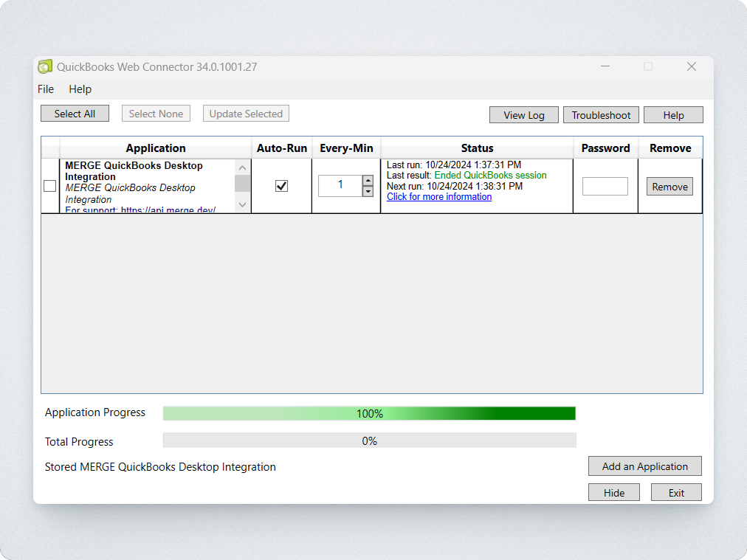
Task: Click the Add an Application button
Action: pyautogui.click(x=645, y=466)
